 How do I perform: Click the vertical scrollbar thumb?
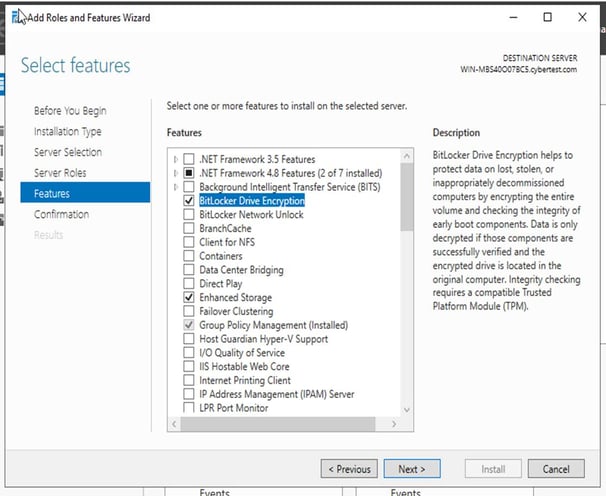pos(407,197)
